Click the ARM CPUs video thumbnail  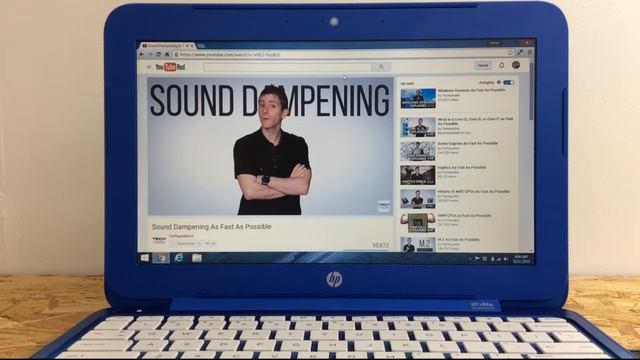point(418,223)
